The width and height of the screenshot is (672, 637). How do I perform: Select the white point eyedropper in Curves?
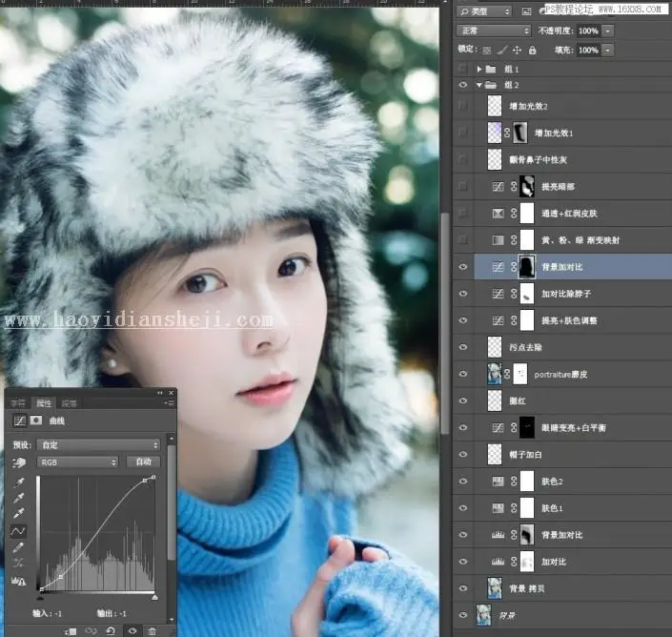(19, 513)
